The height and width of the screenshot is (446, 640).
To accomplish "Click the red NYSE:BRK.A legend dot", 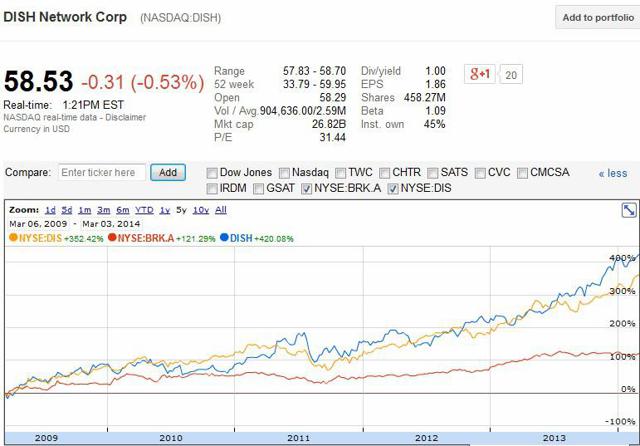I will pyautogui.click(x=112, y=237).
